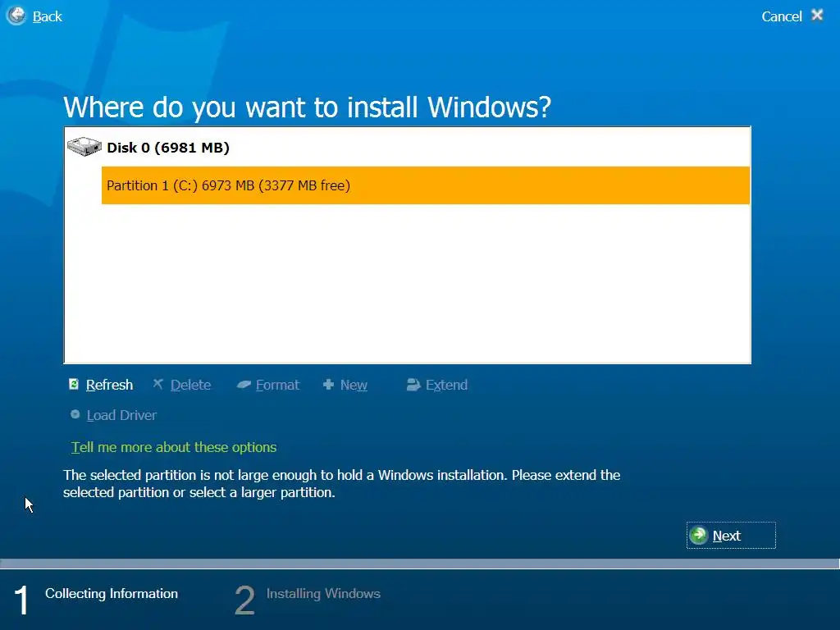The width and height of the screenshot is (840, 630).
Task: Click the Disk 0 hard drive icon
Action: pyautogui.click(x=84, y=146)
